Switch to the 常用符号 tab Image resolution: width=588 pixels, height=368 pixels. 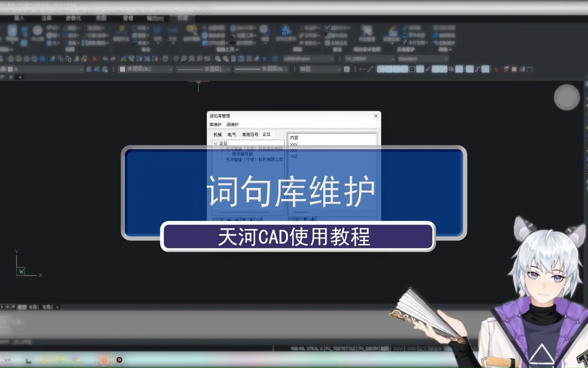[x=250, y=135]
